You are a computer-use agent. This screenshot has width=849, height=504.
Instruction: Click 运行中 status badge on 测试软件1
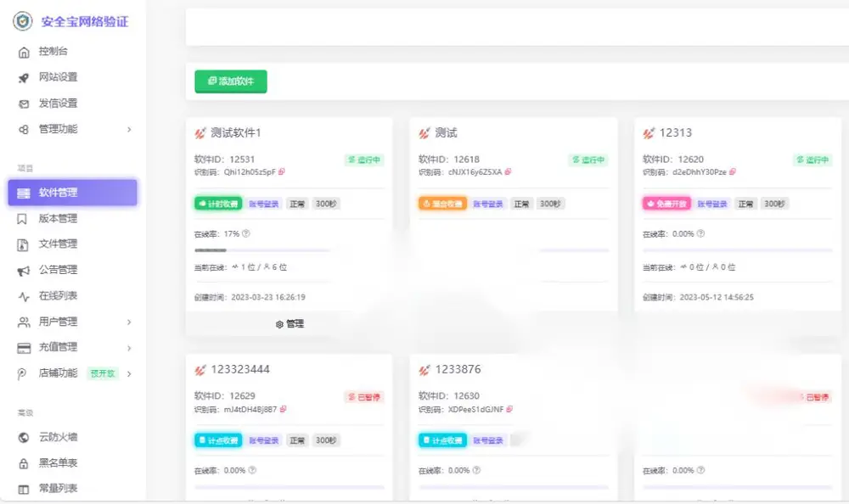click(364, 160)
